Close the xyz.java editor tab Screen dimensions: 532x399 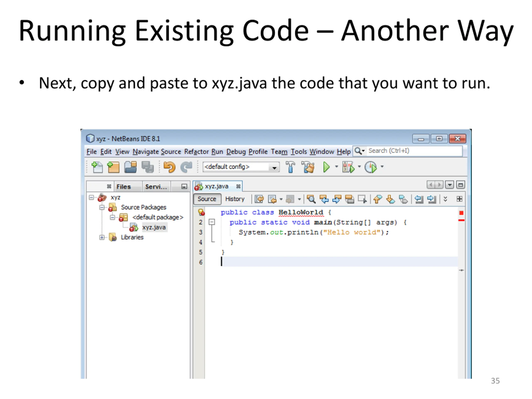(x=238, y=186)
